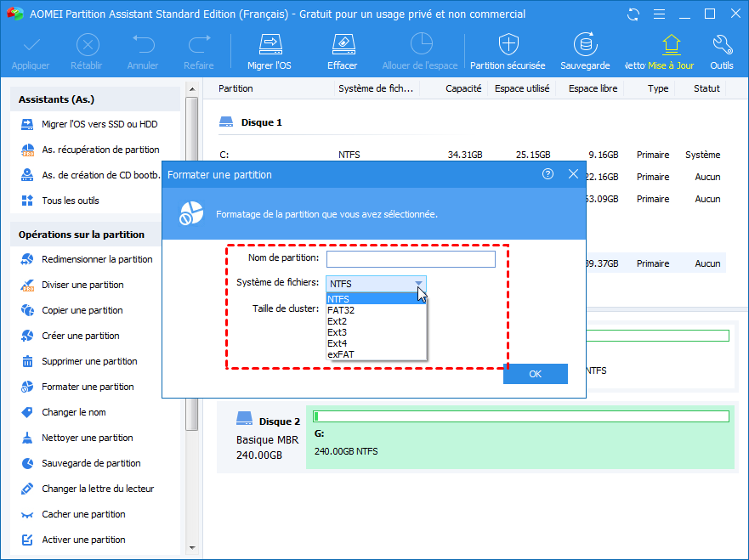Select Ext4 in file system list

[x=376, y=343]
